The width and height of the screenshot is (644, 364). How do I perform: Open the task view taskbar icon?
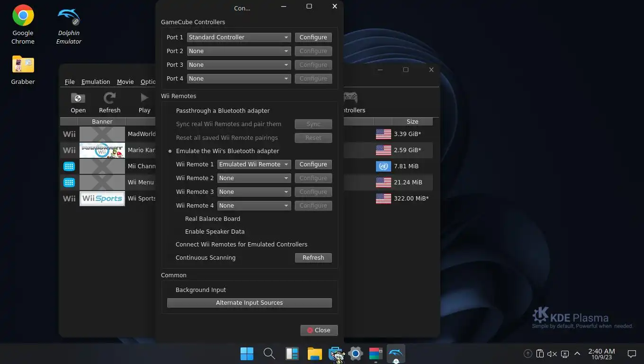point(292,354)
